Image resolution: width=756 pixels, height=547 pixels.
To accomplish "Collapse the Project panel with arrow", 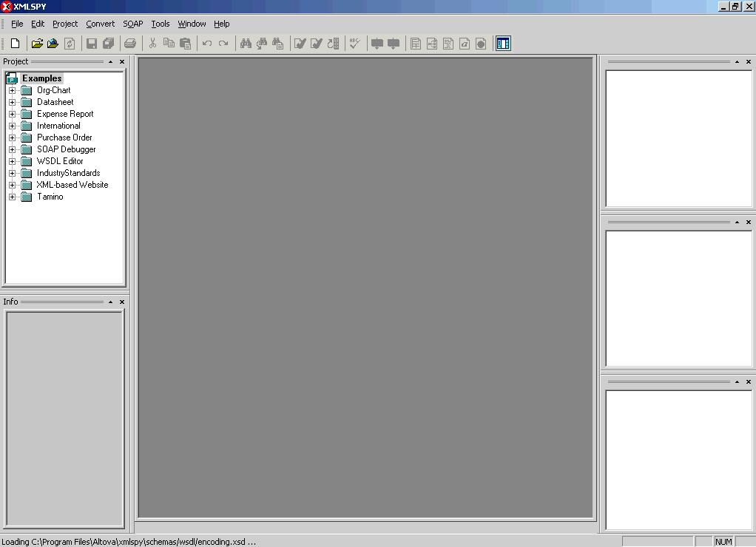I will click(x=110, y=61).
